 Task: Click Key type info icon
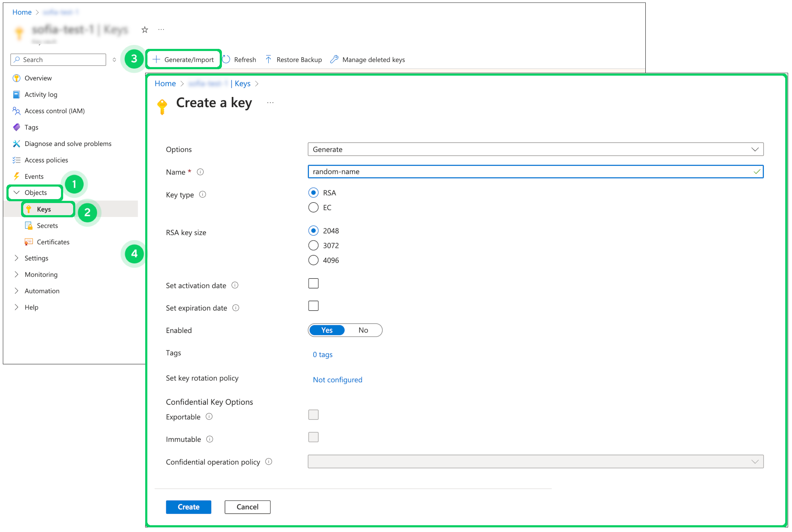tap(203, 194)
